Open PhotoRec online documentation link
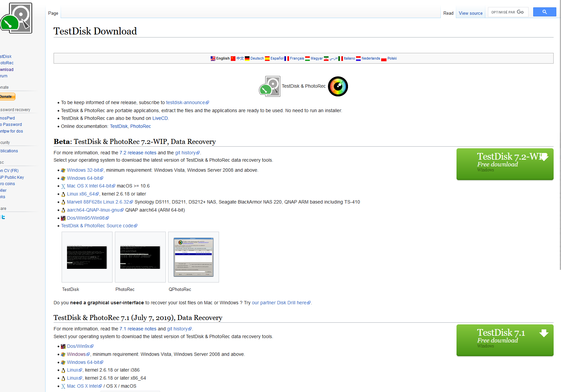The image size is (561, 392). point(141,126)
